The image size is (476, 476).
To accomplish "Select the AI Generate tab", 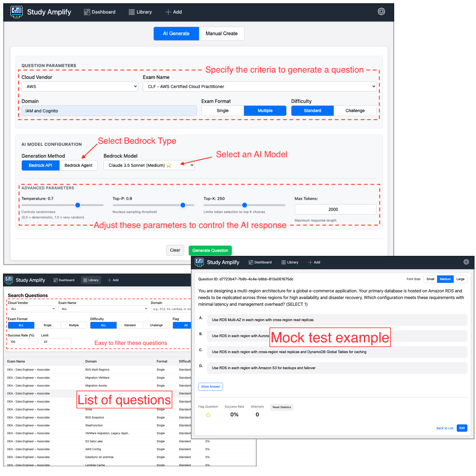I will pos(176,33).
